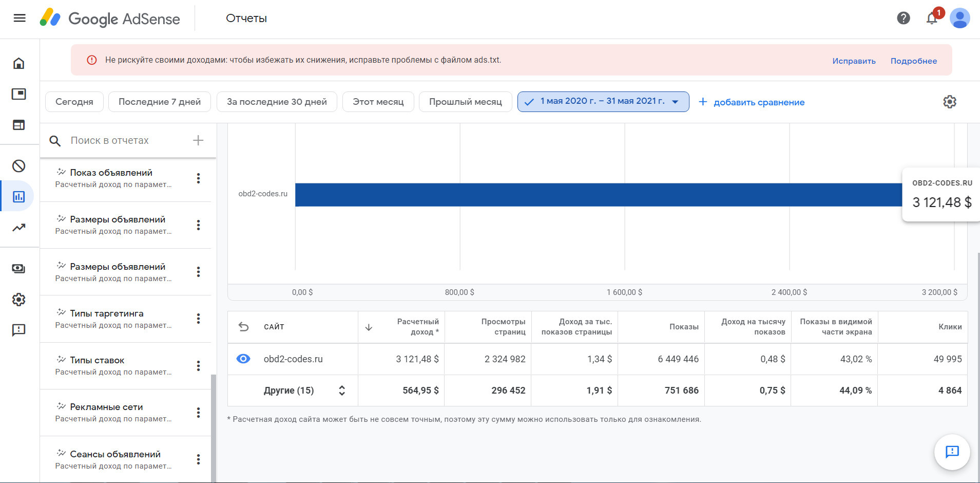Click the blue obd2-codes.ru chart bar
This screenshot has width=980, height=483.
click(598, 195)
